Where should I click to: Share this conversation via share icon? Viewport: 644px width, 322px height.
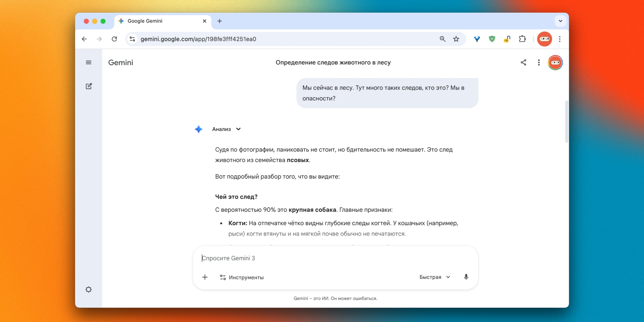click(523, 62)
